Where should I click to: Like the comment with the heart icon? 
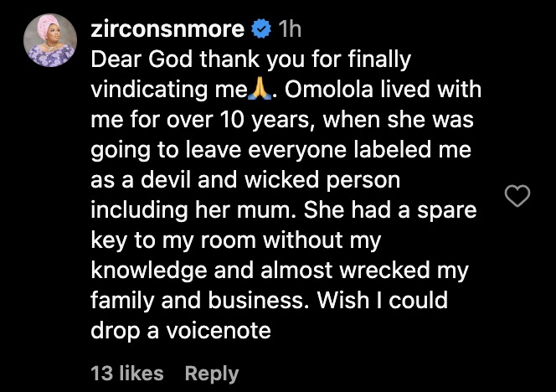coord(520,197)
